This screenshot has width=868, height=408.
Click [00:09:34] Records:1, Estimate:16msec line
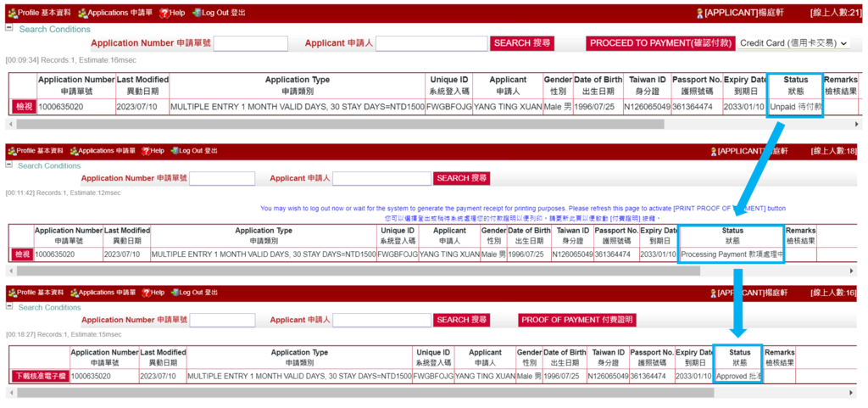coord(71,59)
